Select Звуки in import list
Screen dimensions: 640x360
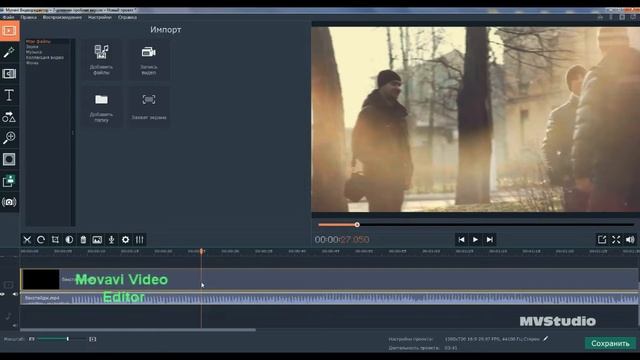[x=32, y=47]
